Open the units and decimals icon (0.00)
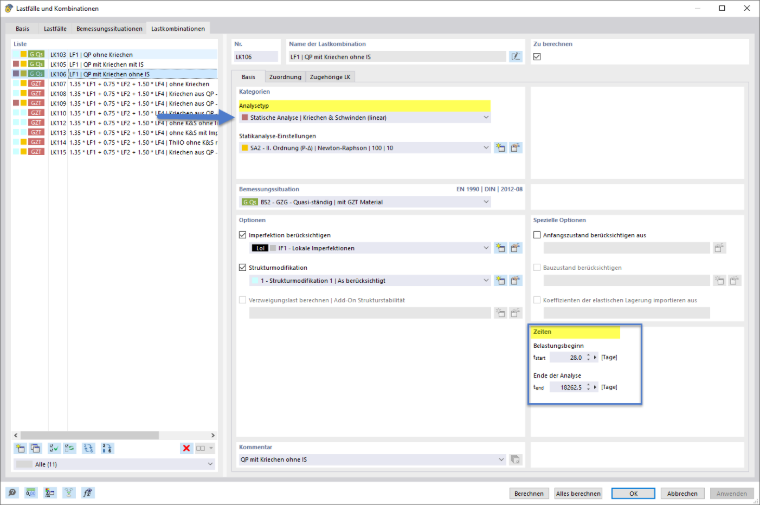 point(31,493)
